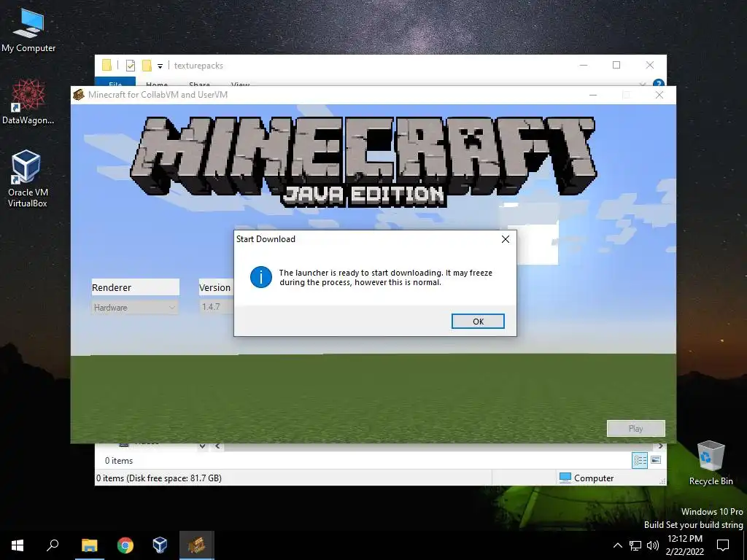Close the Start Download dialog
This screenshot has width=747, height=560.
(x=506, y=239)
